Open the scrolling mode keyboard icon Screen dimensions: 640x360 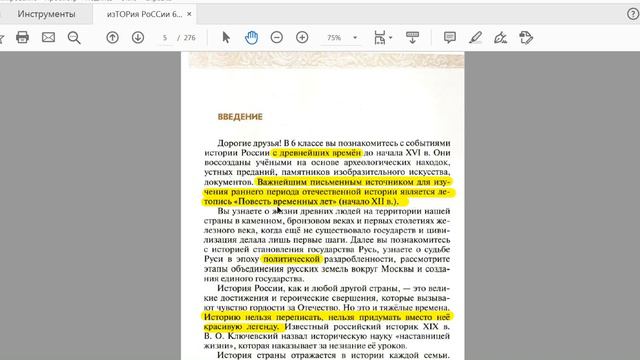point(412,38)
